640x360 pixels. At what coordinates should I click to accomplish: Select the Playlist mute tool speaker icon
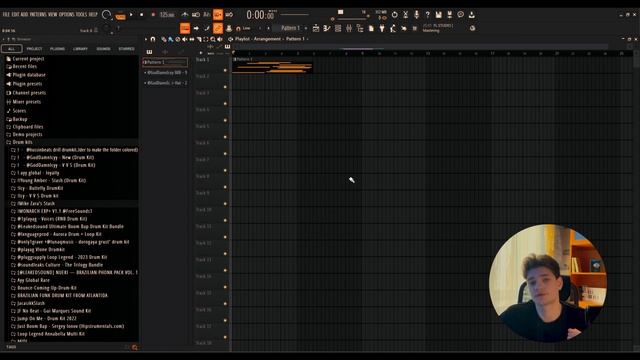185,39
